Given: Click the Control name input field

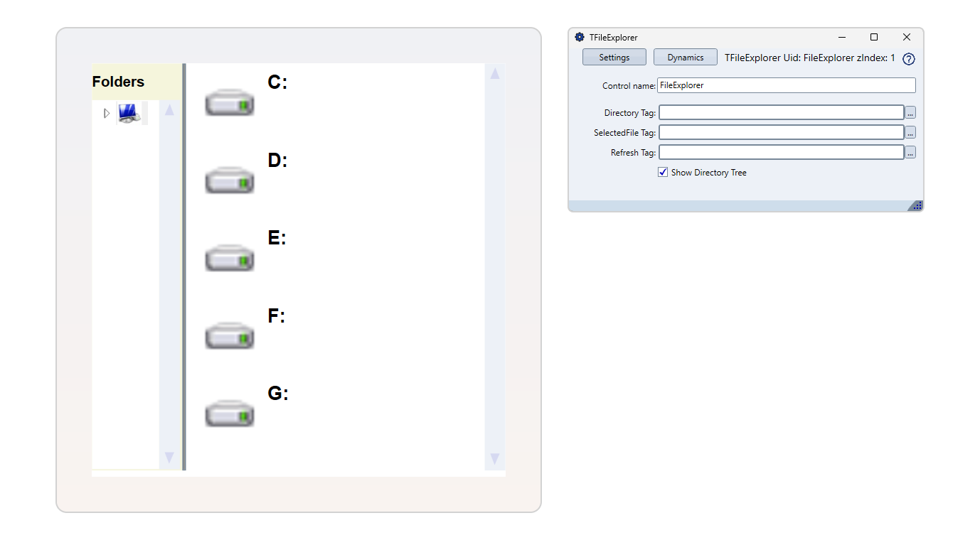Looking at the screenshot, I should tap(787, 85).
